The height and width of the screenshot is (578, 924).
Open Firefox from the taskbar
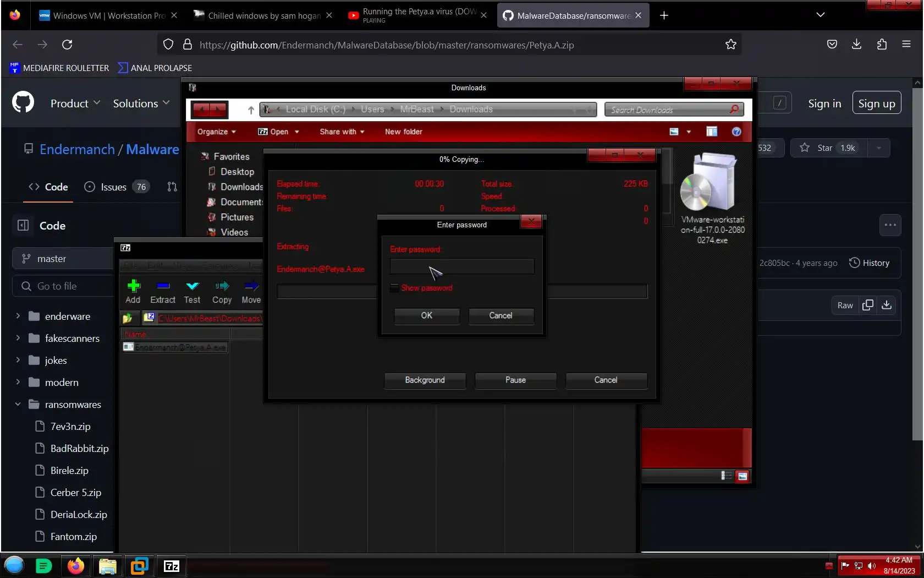tap(76, 566)
